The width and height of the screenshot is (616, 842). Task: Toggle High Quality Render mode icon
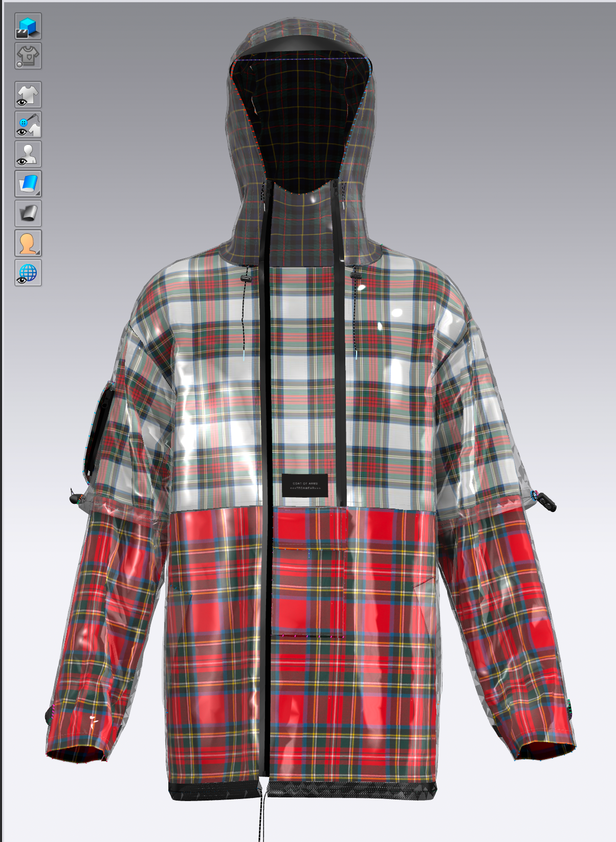pos(28,27)
